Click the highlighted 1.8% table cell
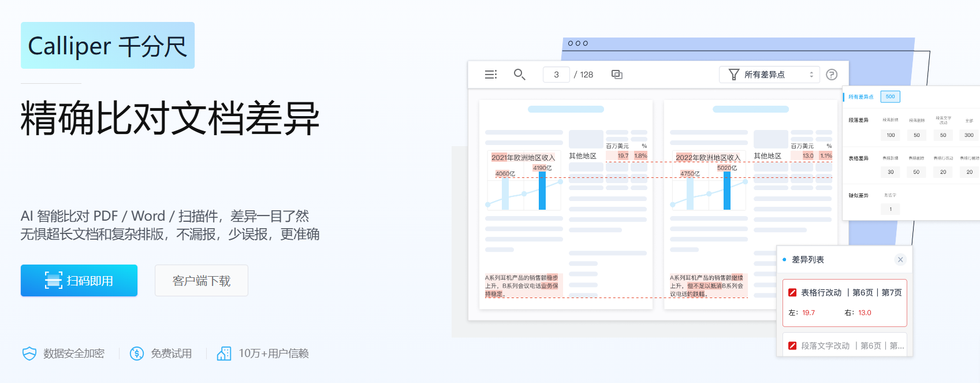The height and width of the screenshot is (383, 980). click(640, 156)
